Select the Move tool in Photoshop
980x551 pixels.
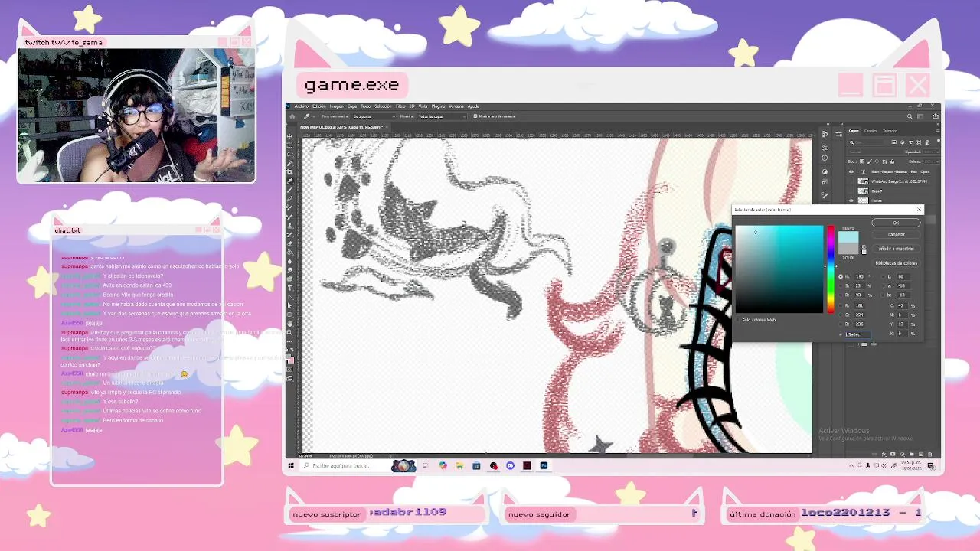289,136
